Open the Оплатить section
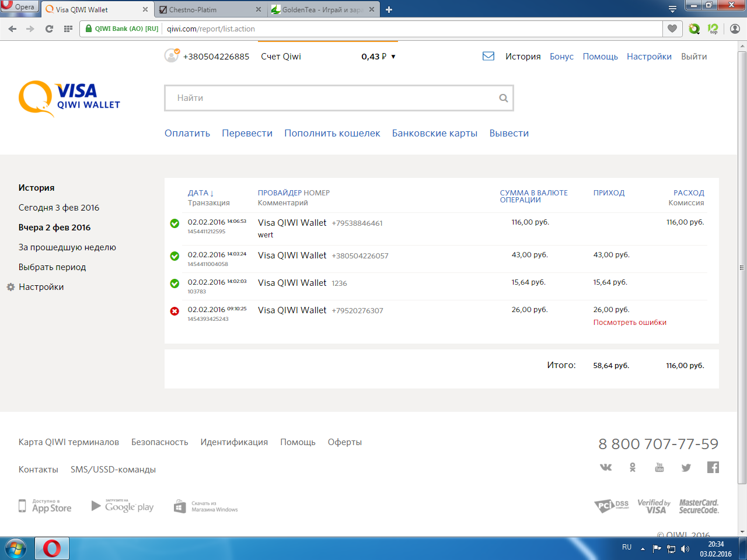747x560 pixels. click(x=187, y=133)
